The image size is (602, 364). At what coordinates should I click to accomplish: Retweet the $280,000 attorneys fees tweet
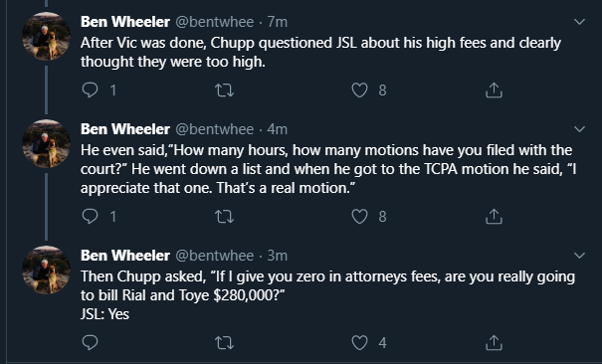pyautogui.click(x=224, y=342)
